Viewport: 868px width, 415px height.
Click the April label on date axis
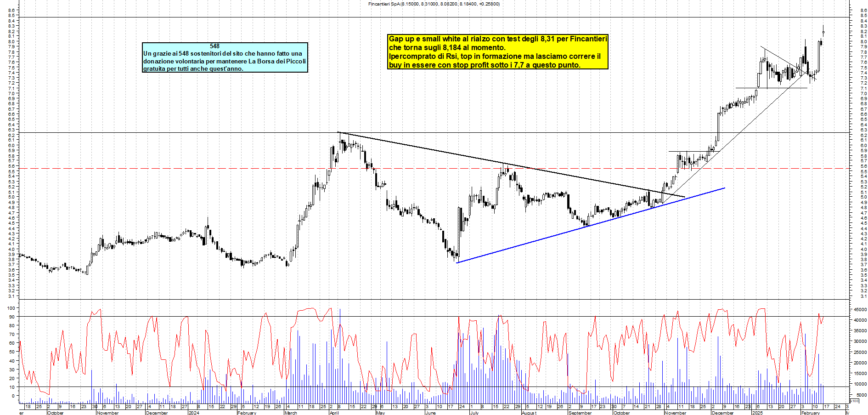click(x=334, y=413)
